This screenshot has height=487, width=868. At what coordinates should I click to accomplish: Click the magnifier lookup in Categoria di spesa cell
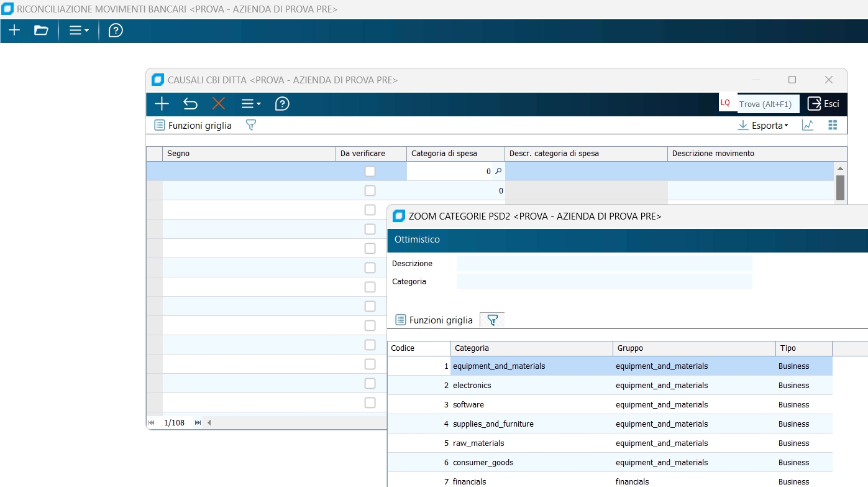498,171
